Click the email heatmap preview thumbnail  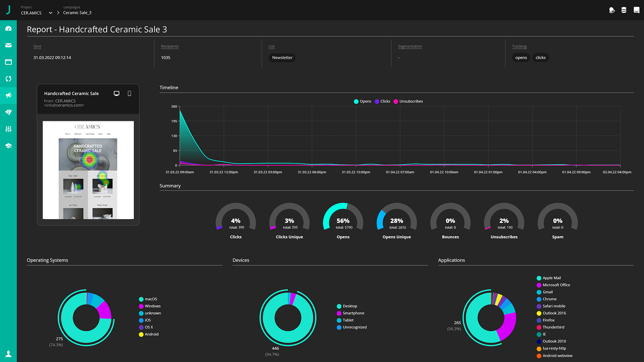tap(88, 170)
